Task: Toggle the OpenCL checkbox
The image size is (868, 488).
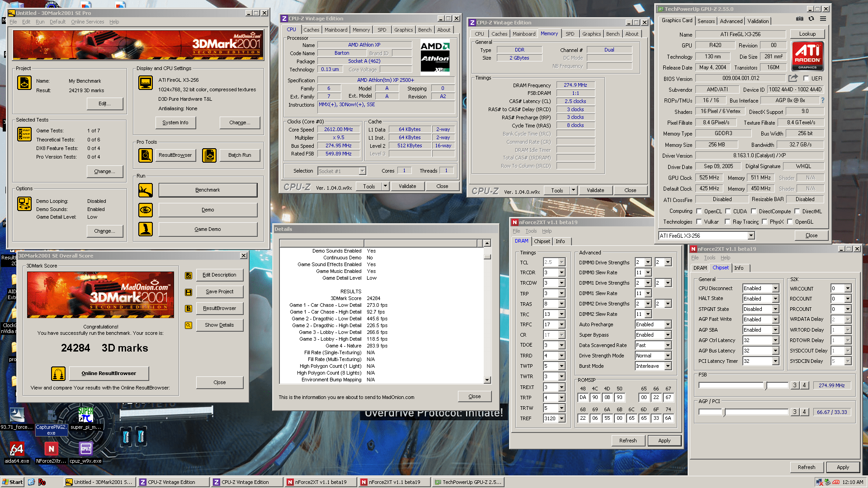Action: pos(699,211)
